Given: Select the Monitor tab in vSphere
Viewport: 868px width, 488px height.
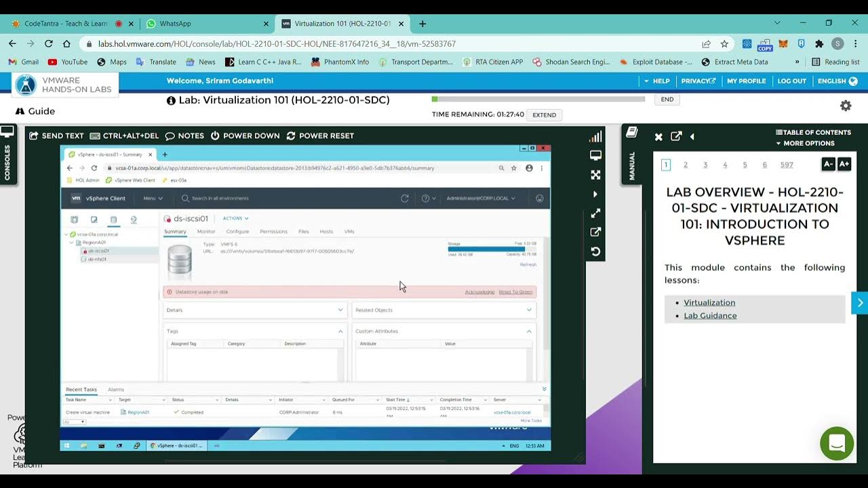Looking at the screenshot, I should click(x=206, y=232).
